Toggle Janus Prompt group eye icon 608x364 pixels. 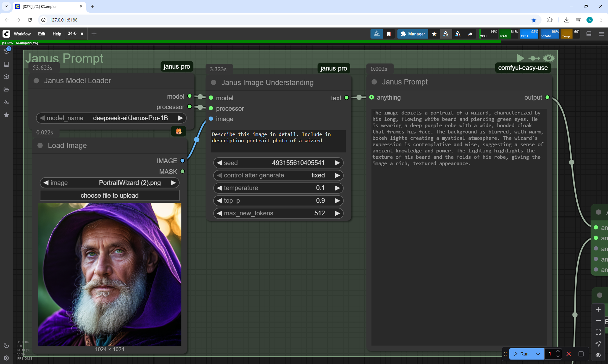click(549, 58)
